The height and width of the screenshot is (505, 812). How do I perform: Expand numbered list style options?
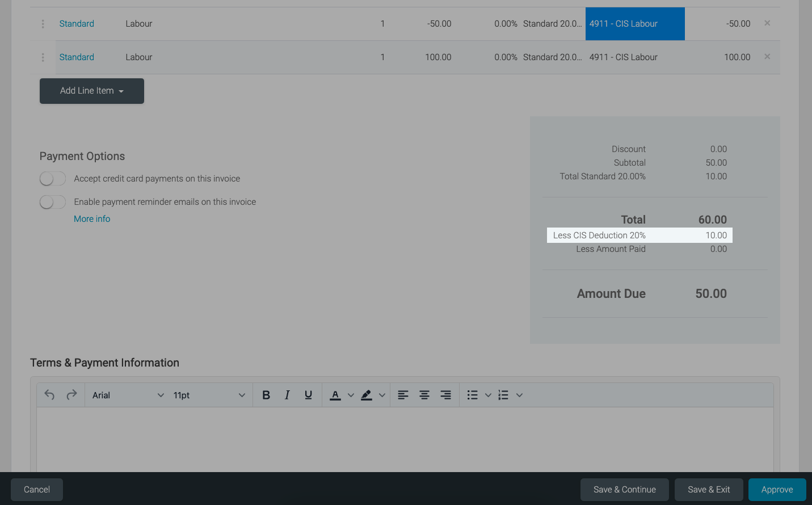519,395
